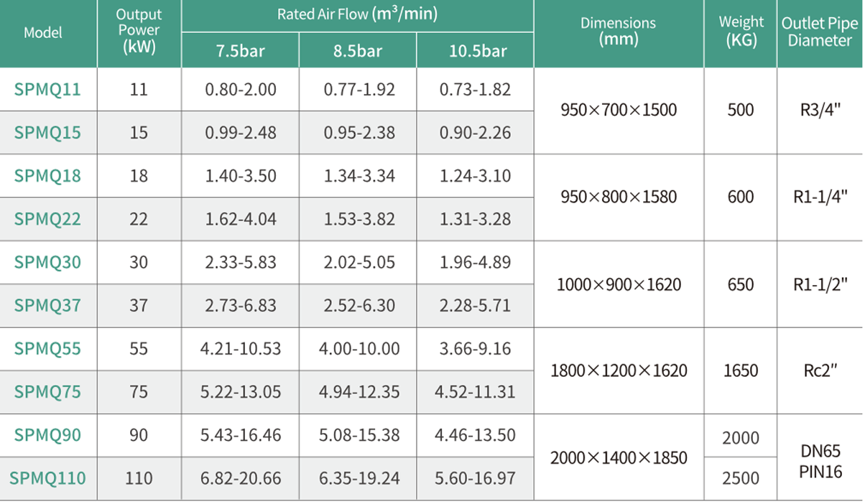Click the SPMQ37 model name
This screenshot has height=504, width=865.
click(47, 306)
